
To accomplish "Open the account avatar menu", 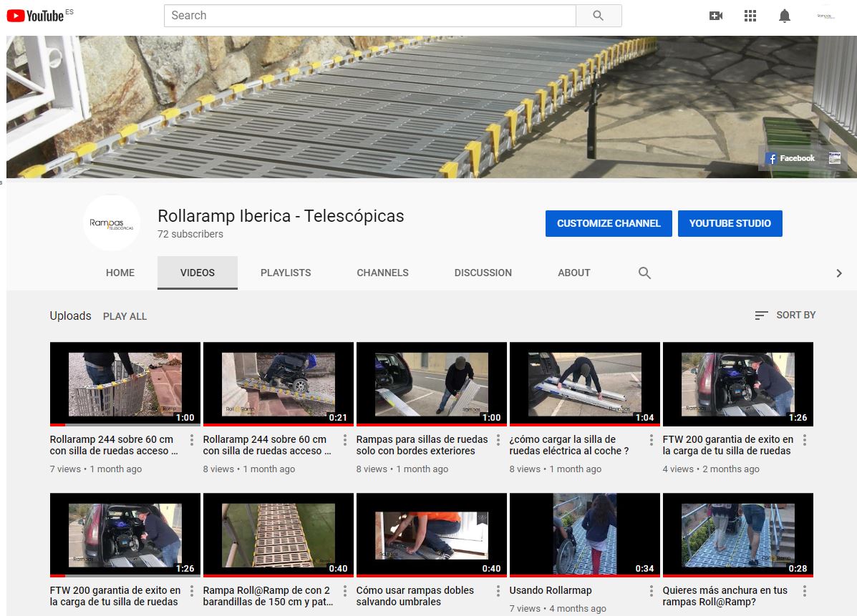I will tap(825, 16).
